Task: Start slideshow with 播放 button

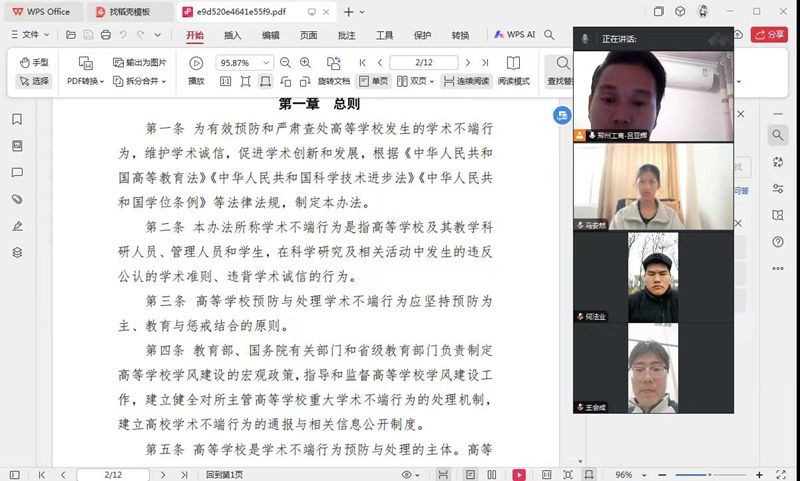Action: [196, 71]
